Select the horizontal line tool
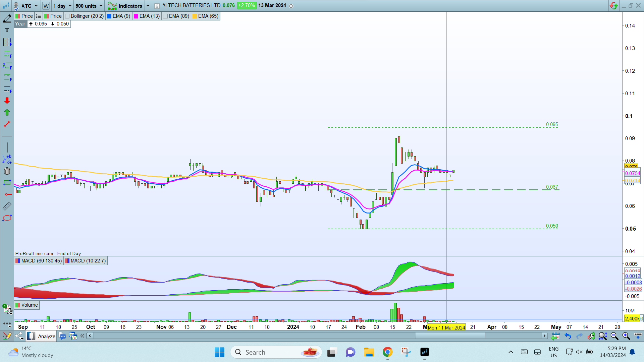The image size is (644, 362). pos(7,136)
